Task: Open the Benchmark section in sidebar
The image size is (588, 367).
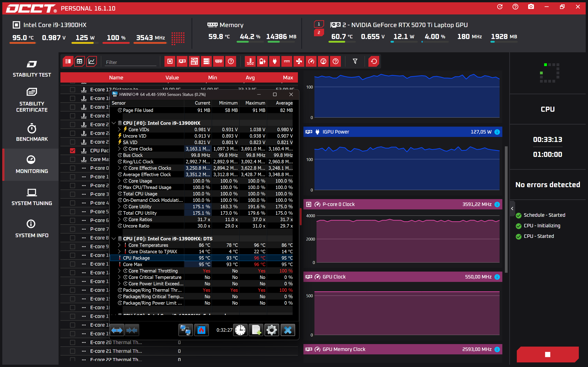Action: pos(32,133)
